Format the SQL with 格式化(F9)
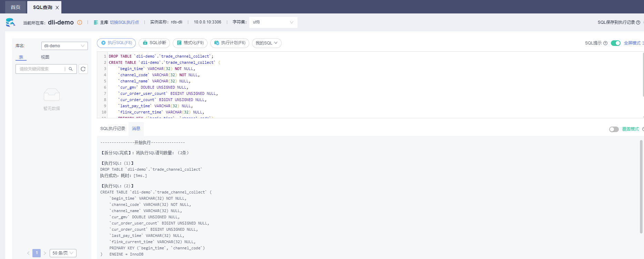Screen dimensions: 644x259 pos(190,43)
